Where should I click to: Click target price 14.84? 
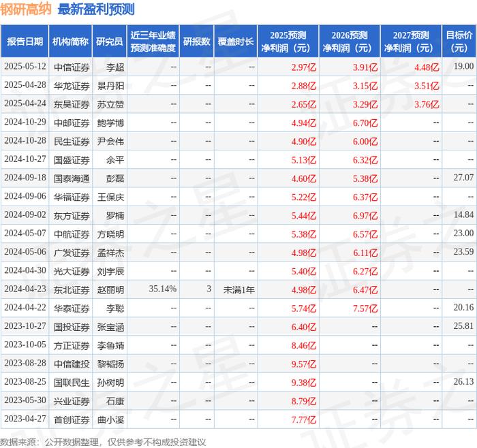coord(463,214)
